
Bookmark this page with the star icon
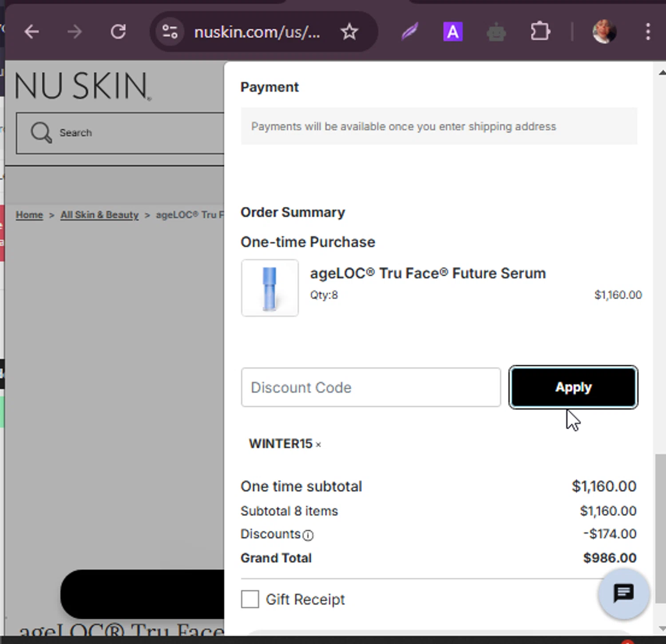click(349, 32)
